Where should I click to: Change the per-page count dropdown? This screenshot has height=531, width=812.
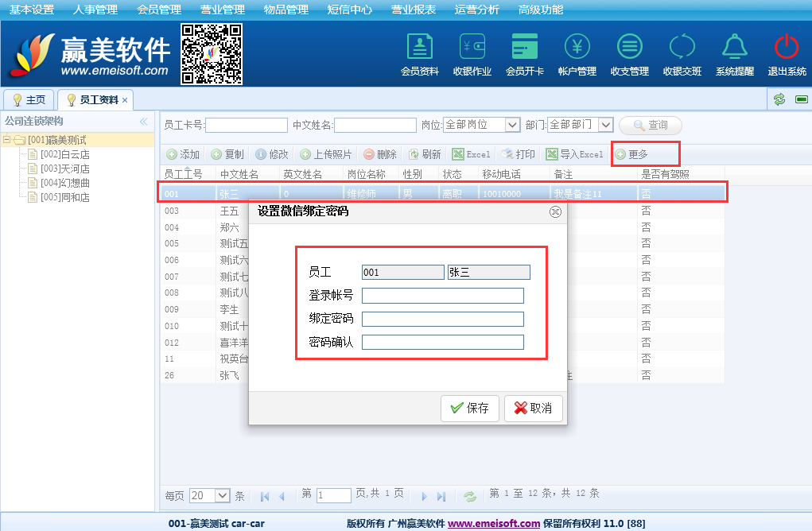[x=223, y=495]
